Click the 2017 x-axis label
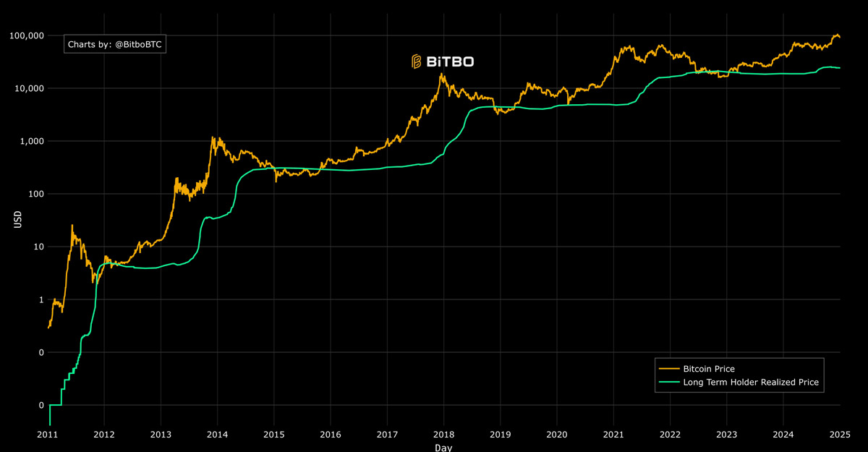Image resolution: width=868 pixels, height=452 pixels. (x=387, y=435)
